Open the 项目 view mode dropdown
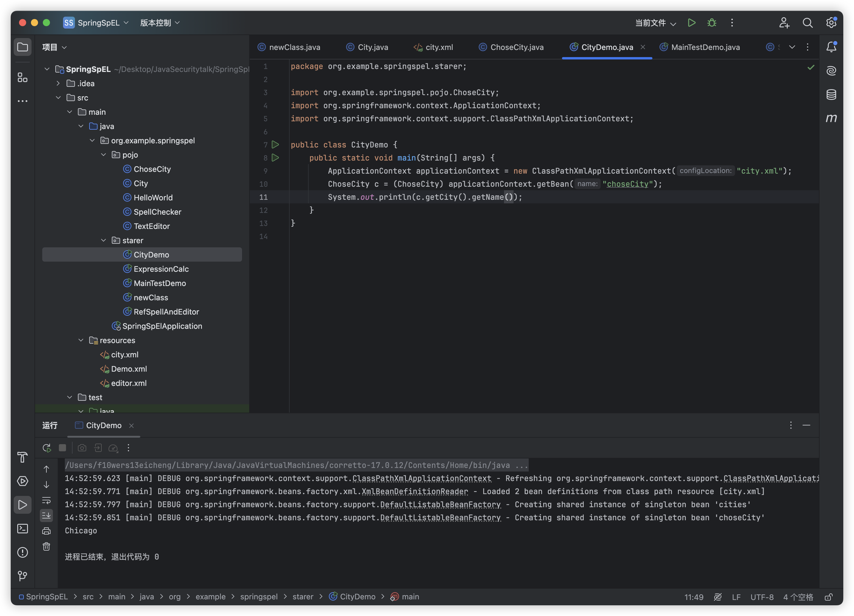Image resolution: width=854 pixels, height=616 pixels. [55, 47]
